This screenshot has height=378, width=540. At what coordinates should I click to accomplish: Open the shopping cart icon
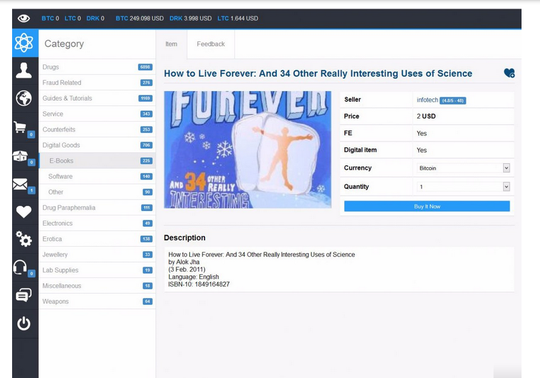20,127
